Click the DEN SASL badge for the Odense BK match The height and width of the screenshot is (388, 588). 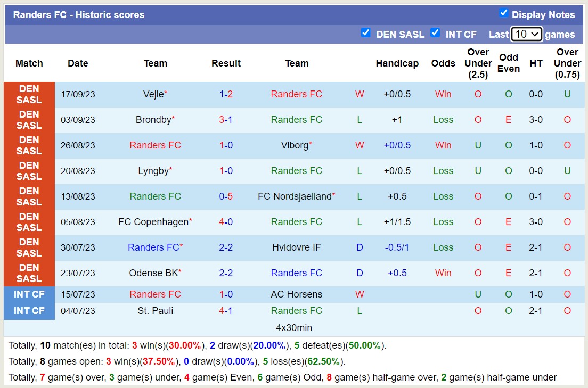click(29, 273)
